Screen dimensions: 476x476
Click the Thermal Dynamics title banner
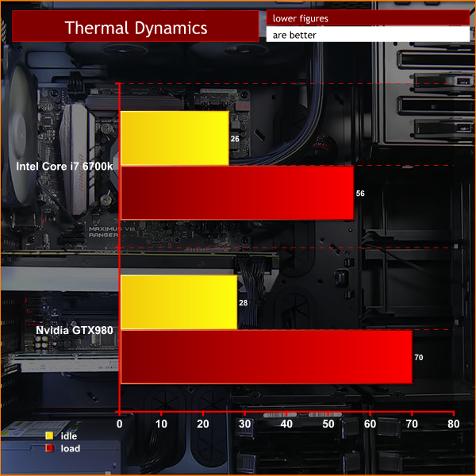[x=136, y=26]
